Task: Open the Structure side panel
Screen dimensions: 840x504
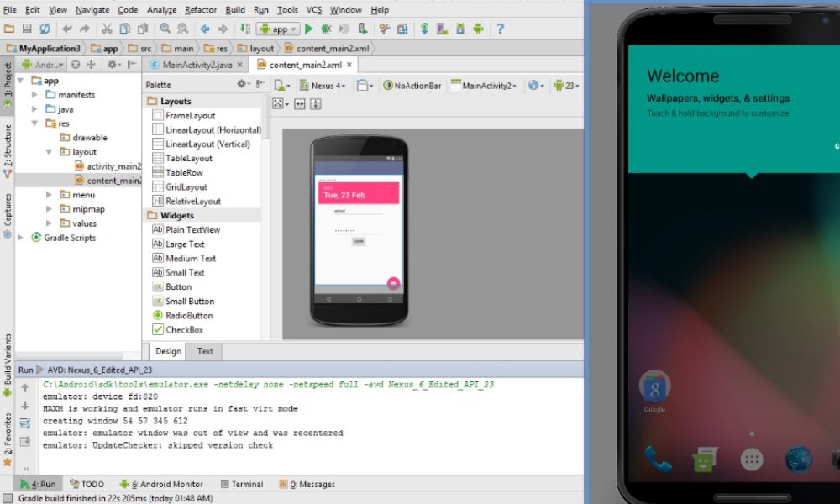Action: (7, 151)
